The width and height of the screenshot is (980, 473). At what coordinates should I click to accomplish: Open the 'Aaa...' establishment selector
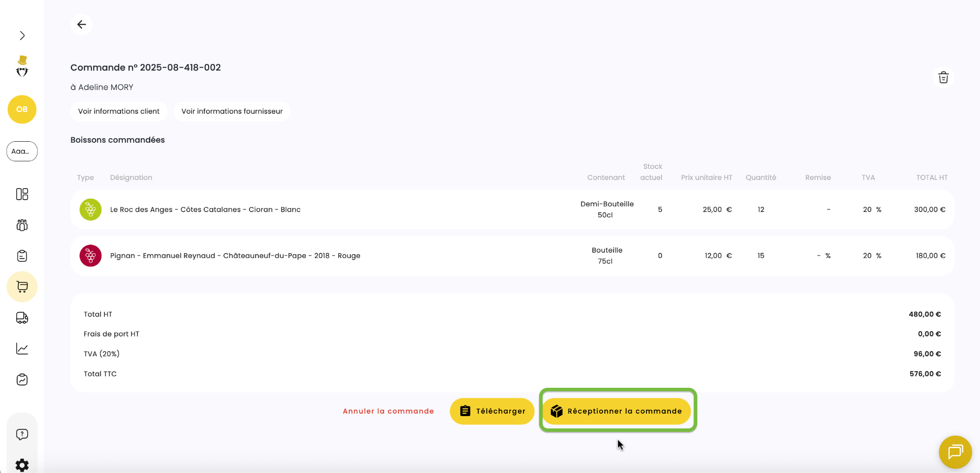point(22,151)
